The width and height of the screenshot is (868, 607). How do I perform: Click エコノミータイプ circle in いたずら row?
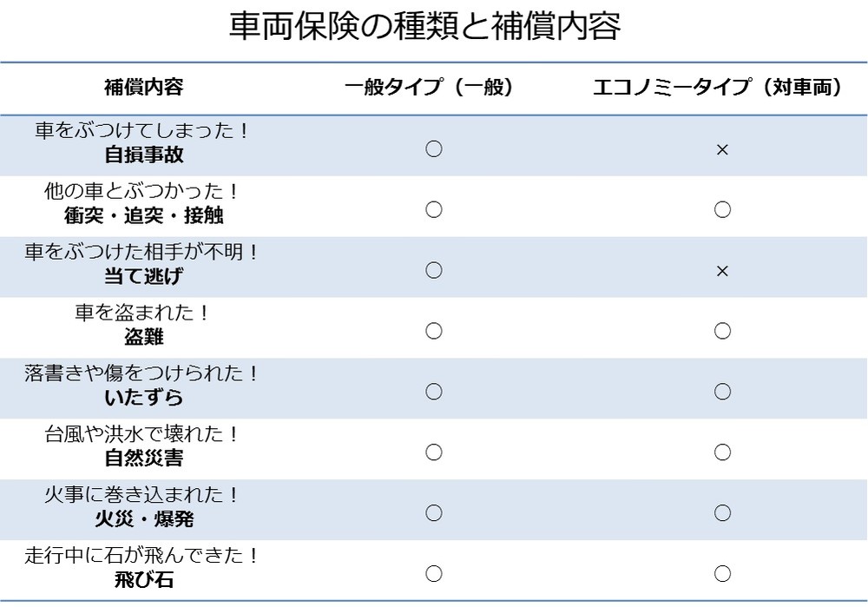click(721, 392)
